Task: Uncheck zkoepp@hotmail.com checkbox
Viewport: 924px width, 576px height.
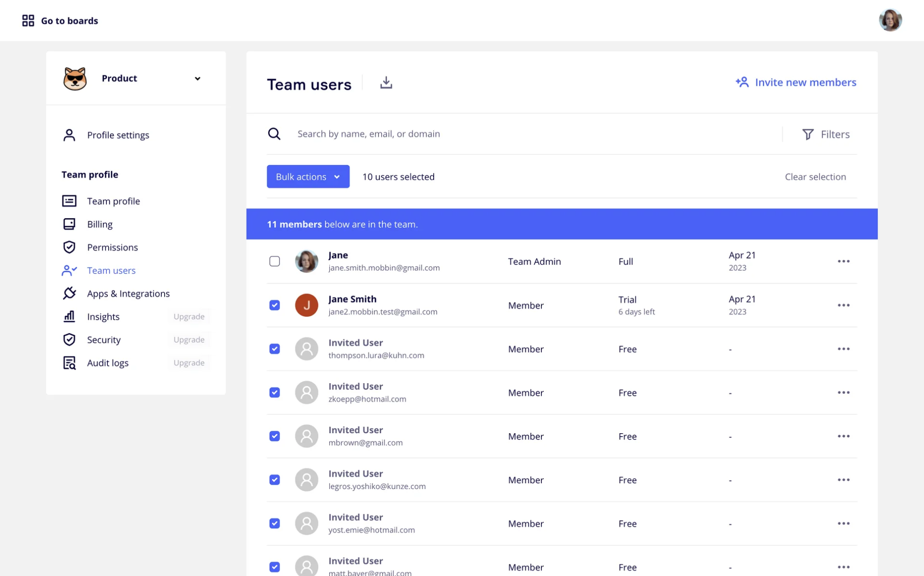Action: pyautogui.click(x=274, y=392)
